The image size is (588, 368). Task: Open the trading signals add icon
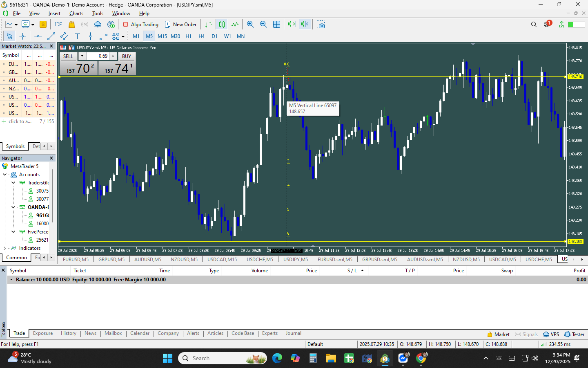[111, 25]
